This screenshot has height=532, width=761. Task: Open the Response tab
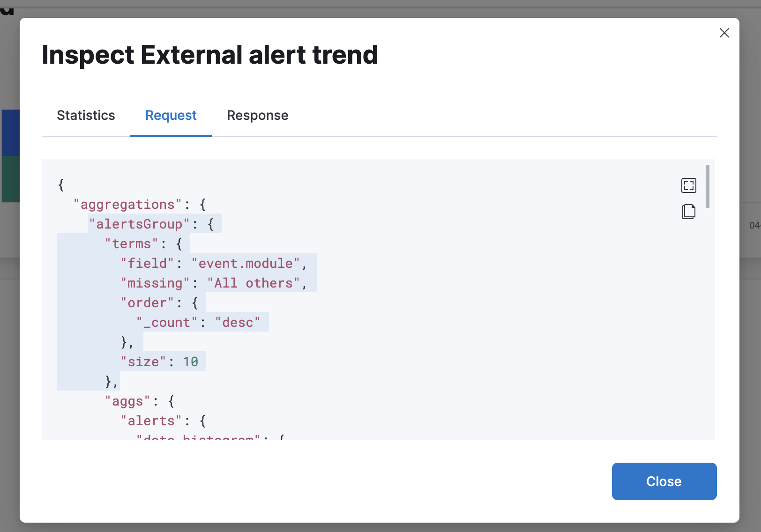[x=257, y=115]
